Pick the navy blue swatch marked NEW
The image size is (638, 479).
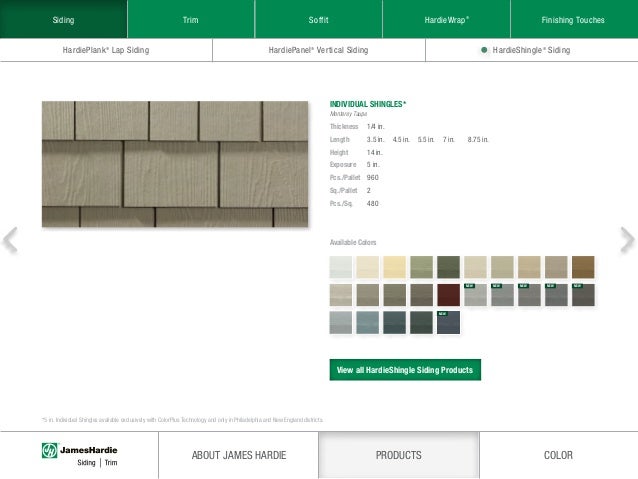(x=448, y=322)
